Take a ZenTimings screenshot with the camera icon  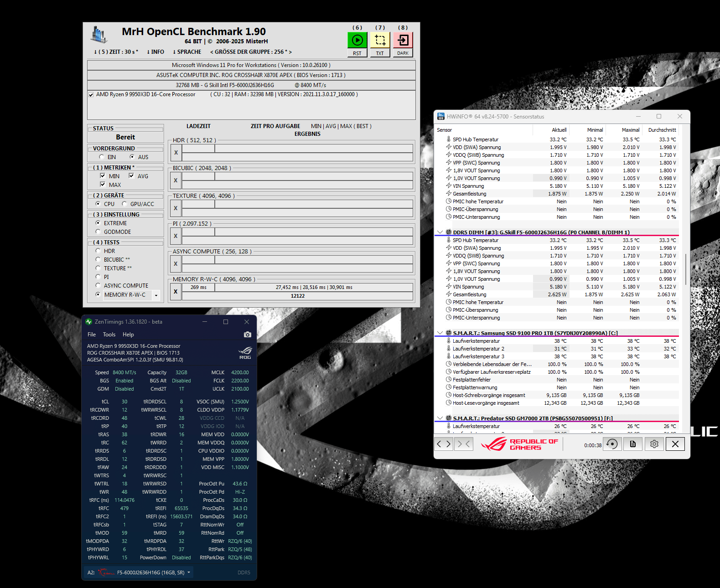(248, 335)
